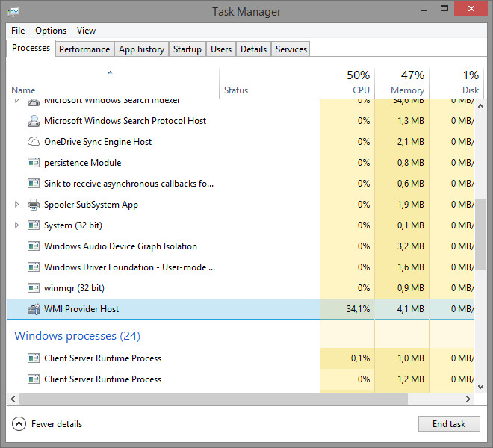This screenshot has height=448, width=493.
Task: Open the View menu
Action: click(86, 31)
